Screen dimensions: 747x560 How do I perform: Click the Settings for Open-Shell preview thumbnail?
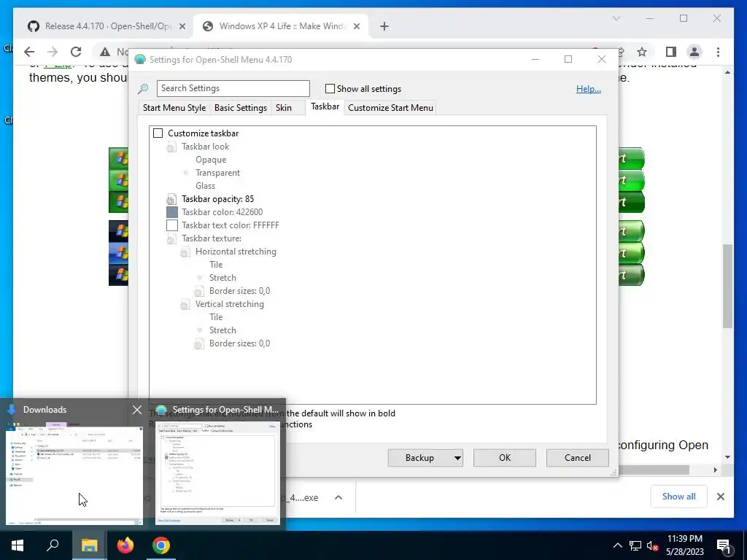point(217,473)
